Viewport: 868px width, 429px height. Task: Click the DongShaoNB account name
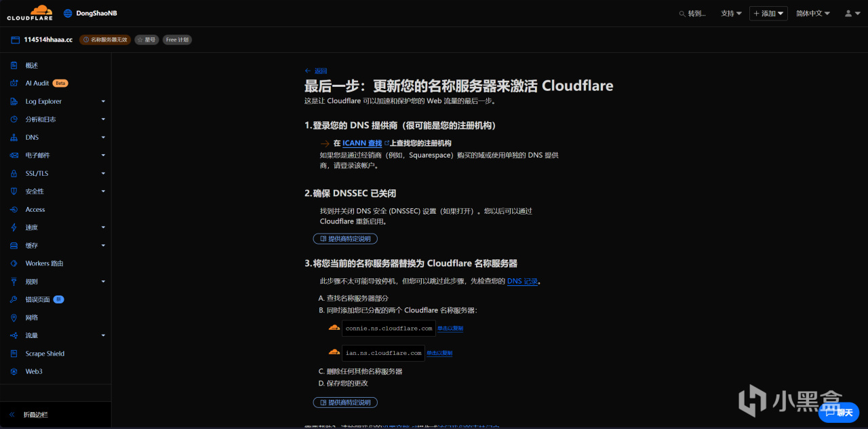point(97,14)
